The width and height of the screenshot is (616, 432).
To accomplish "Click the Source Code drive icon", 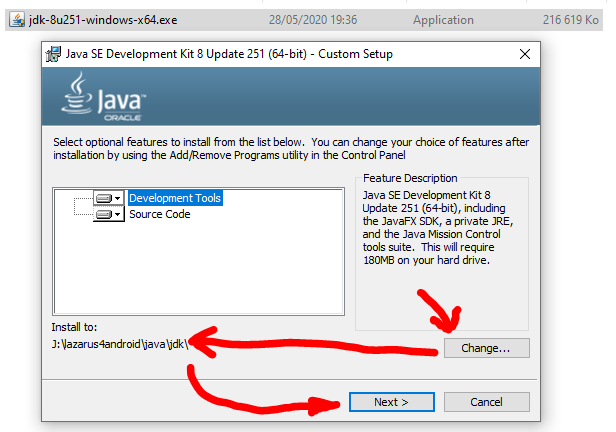I will (103, 214).
